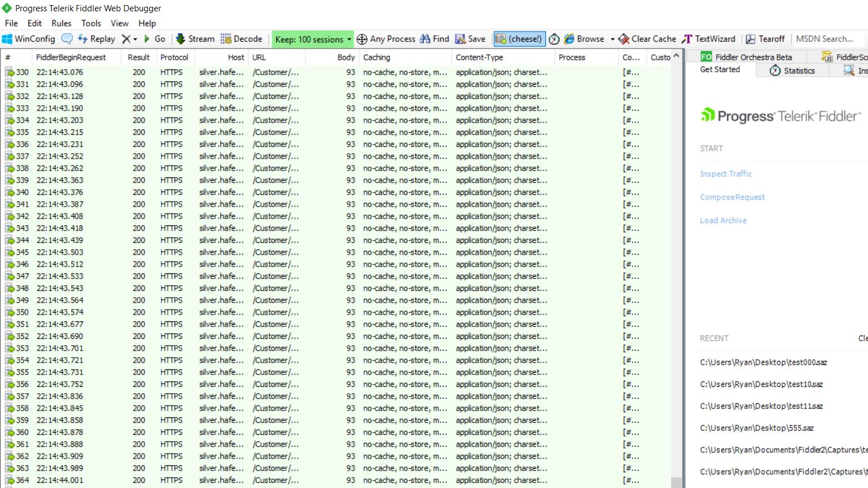868x488 pixels.
Task: Toggle Stream mode on
Action: 195,39
